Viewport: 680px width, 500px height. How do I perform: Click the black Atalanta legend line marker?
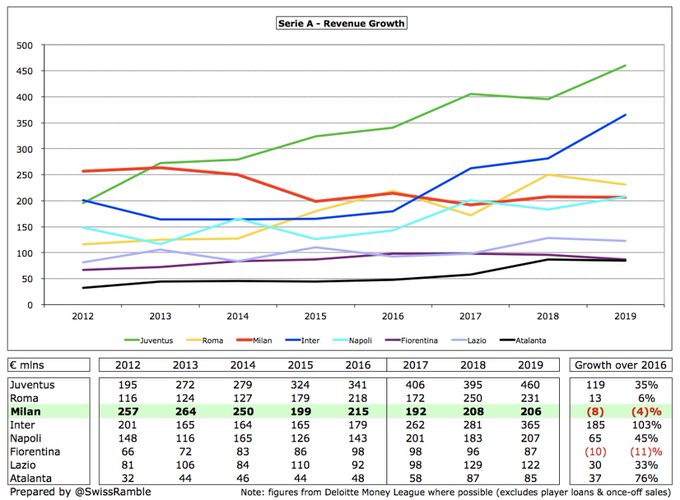[x=507, y=340]
